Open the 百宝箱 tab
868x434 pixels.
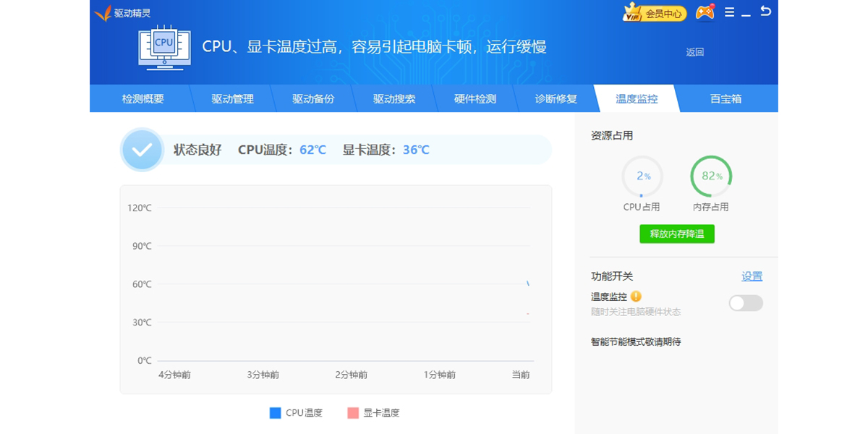726,99
